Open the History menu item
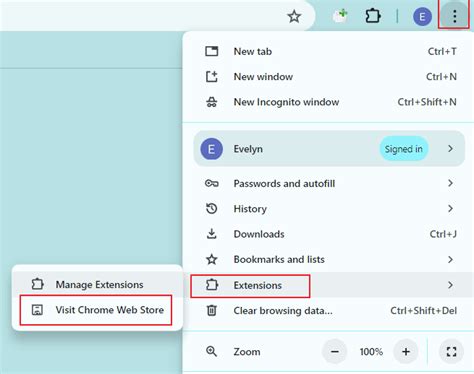The image size is (474, 374). pyautogui.click(x=328, y=209)
